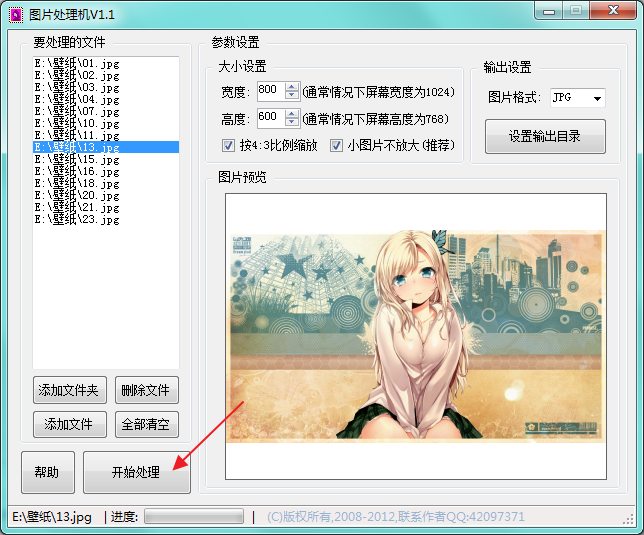Select file E:\壁纸\10.jpg in list
Image resolution: width=644 pixels, height=535 pixels.
pyautogui.click(x=106, y=123)
